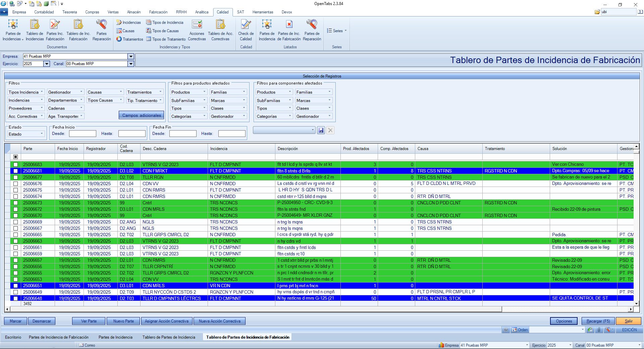
Task: Open Check de Calidad icon
Action: tap(246, 25)
